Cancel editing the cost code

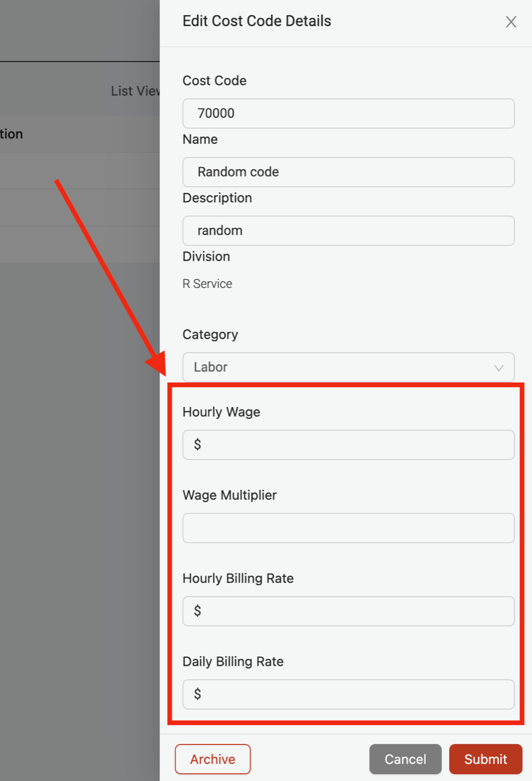coord(405,759)
